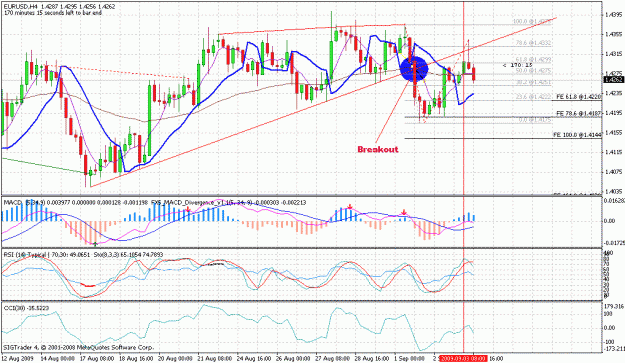Click the '12 Aug 2009' date label
Image resolution: width=625 pixels, height=363 pixels.
pos(18,359)
